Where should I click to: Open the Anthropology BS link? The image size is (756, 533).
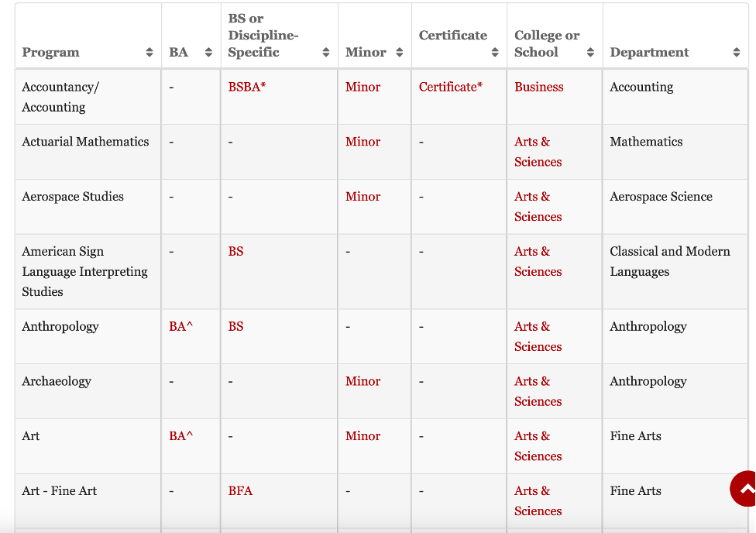(235, 327)
